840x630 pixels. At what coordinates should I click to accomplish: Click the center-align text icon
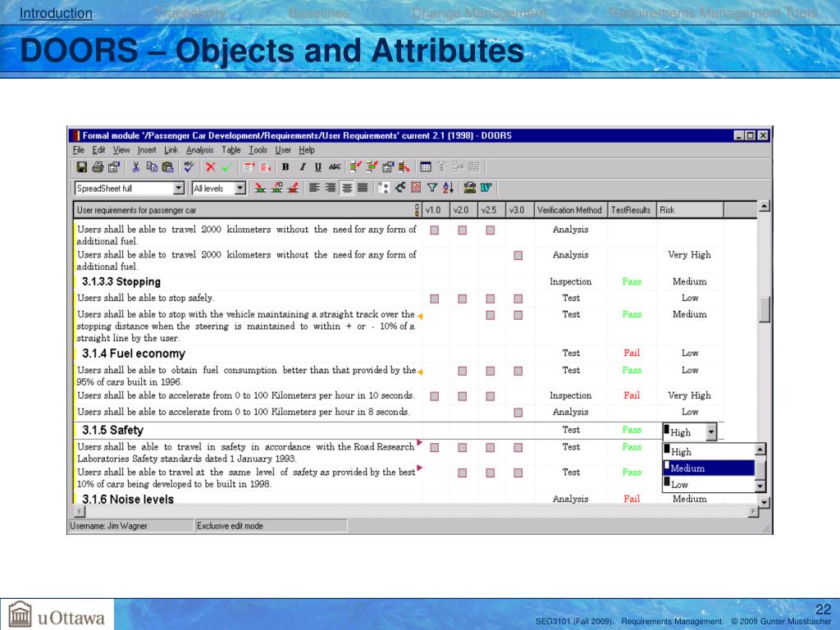(x=347, y=188)
